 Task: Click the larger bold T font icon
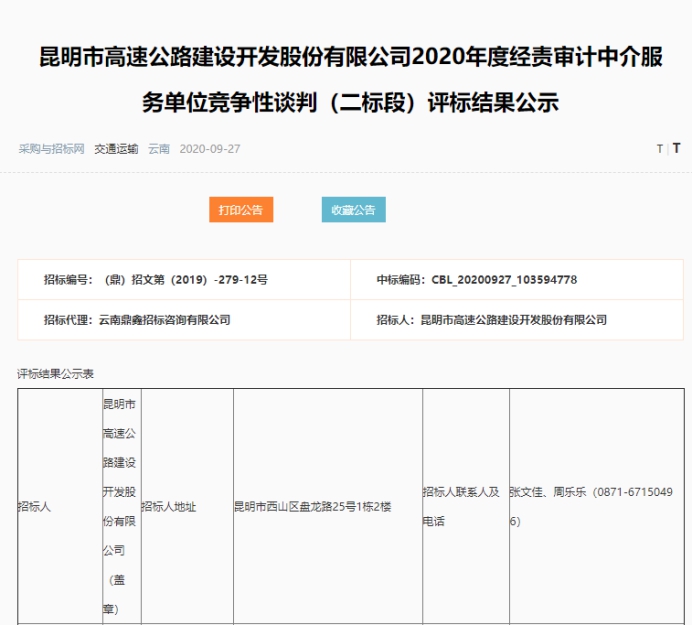[x=677, y=148]
